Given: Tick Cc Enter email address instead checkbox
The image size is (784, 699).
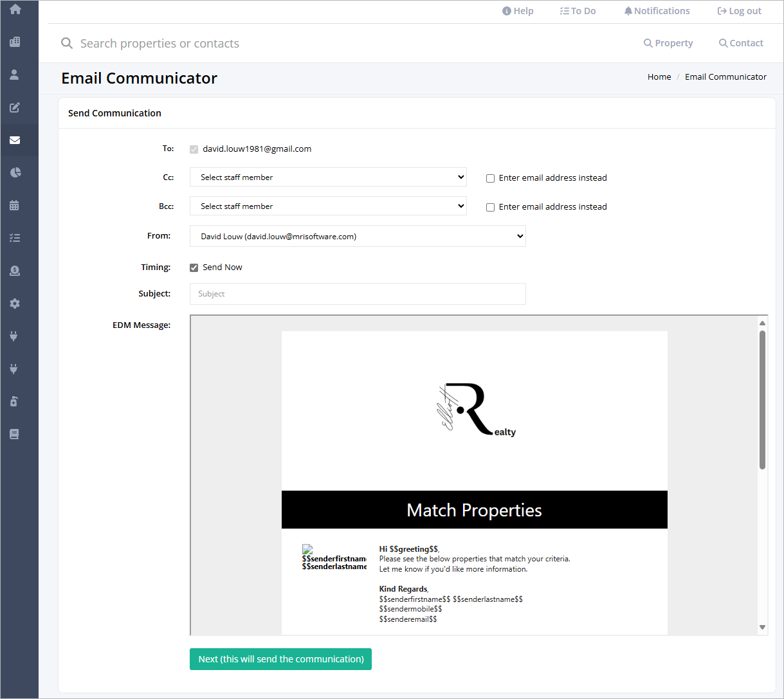Looking at the screenshot, I should [490, 178].
